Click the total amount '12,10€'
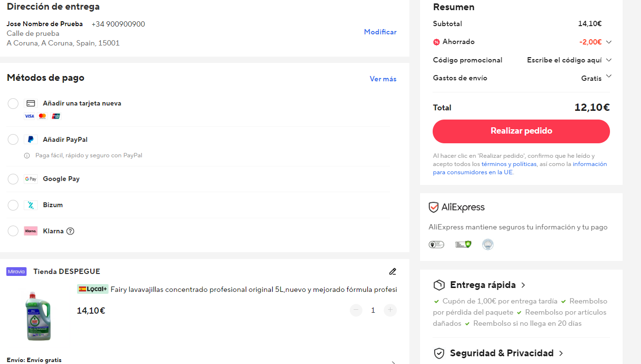 click(x=592, y=107)
